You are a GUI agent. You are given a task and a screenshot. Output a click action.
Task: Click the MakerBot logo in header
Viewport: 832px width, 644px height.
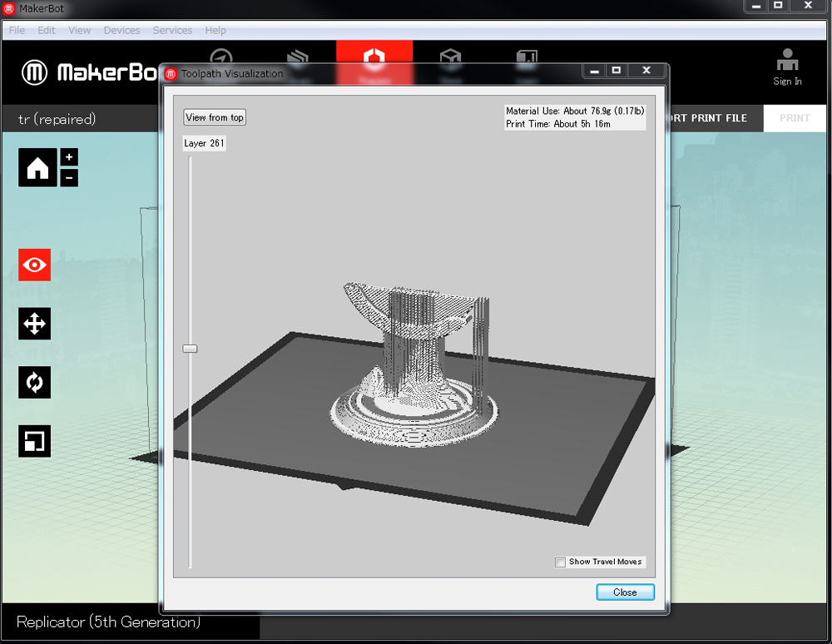pos(89,72)
